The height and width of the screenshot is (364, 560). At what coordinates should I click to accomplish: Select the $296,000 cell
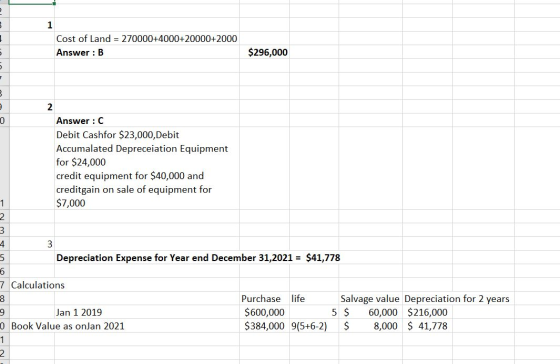pos(264,52)
